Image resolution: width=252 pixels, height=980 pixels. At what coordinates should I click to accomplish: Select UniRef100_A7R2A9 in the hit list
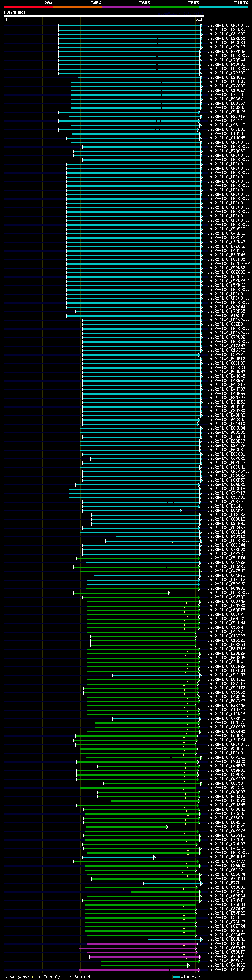226,73
